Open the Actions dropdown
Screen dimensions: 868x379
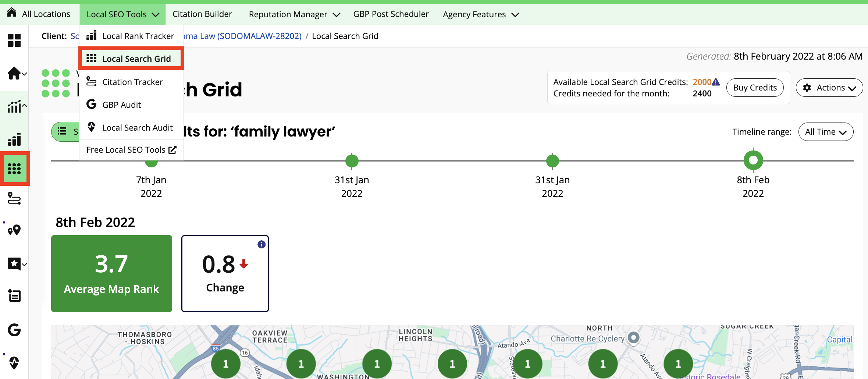pos(829,88)
